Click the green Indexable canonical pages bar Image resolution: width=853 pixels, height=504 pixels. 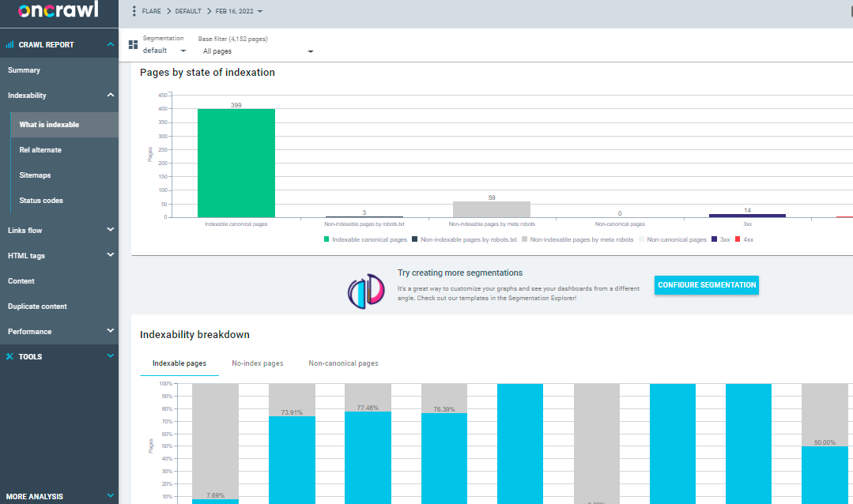point(236,163)
